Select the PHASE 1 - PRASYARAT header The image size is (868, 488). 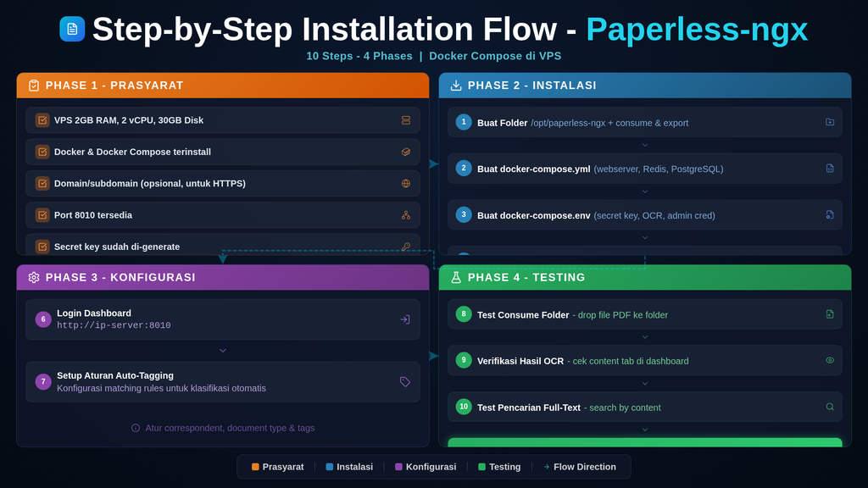(223, 86)
